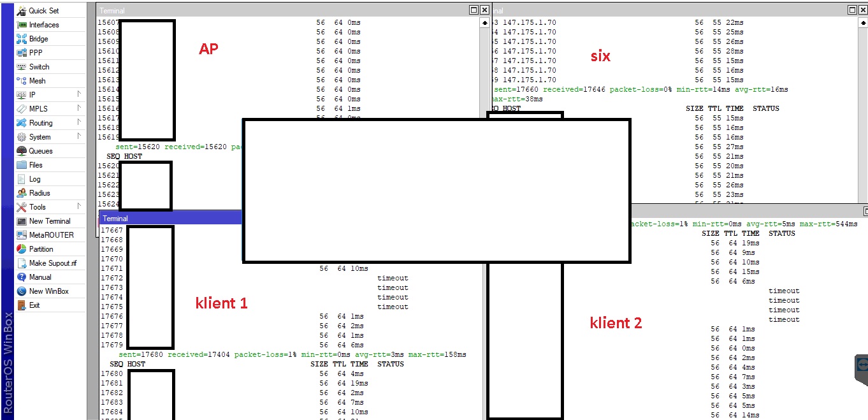Expand the Routing submenu arrow
The image size is (868, 420).
point(80,122)
